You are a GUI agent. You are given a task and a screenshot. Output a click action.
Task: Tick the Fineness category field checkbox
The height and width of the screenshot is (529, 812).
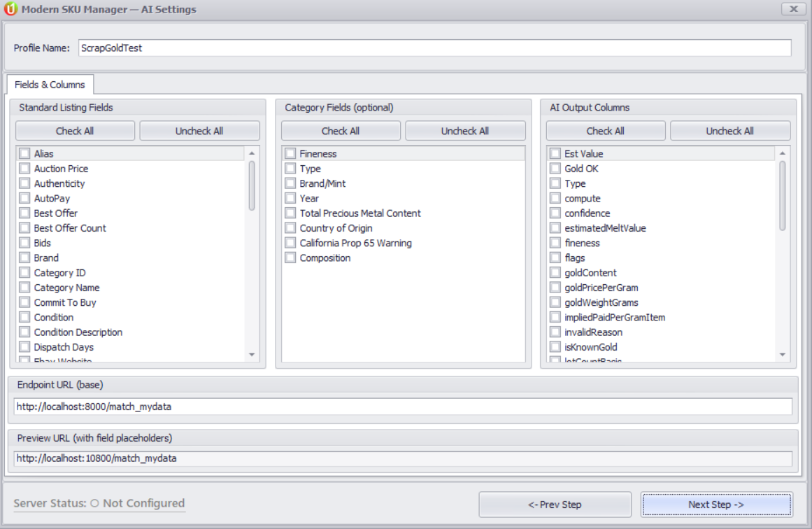pyautogui.click(x=290, y=153)
